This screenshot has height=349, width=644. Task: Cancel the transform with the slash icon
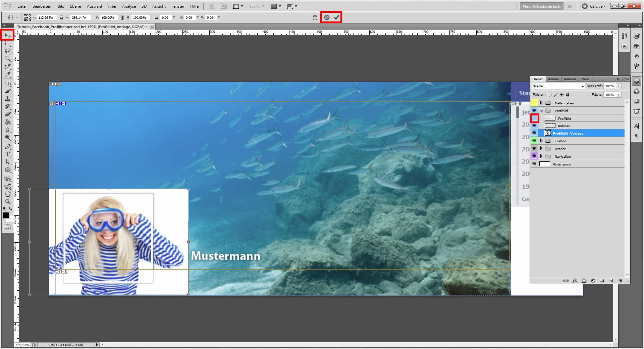tap(327, 17)
